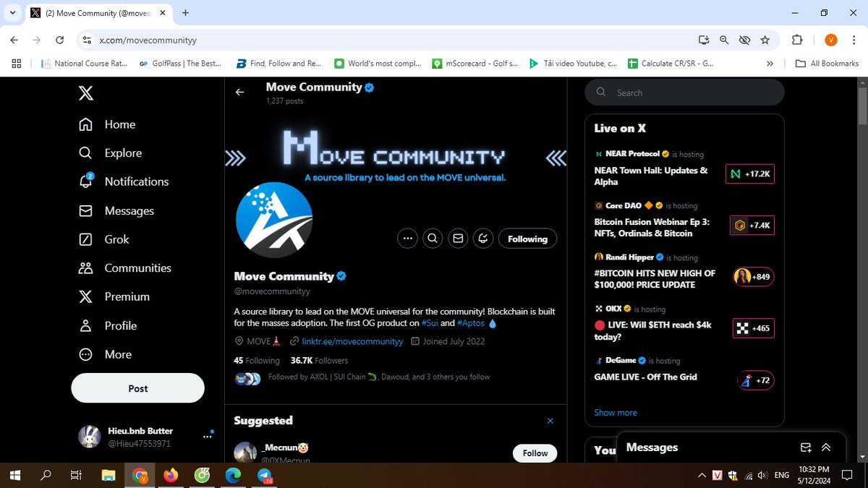Open LIVE: Will $ETH reach $4k space
This screenshot has height=488, width=868.
pyautogui.click(x=652, y=330)
